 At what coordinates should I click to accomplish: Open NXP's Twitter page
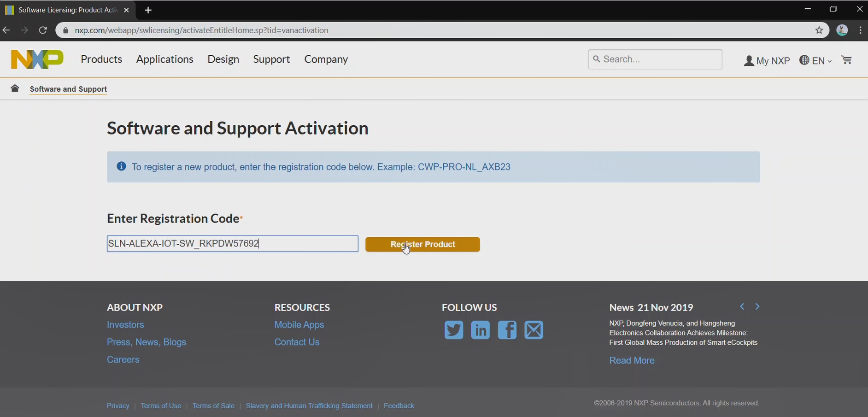pos(453,330)
